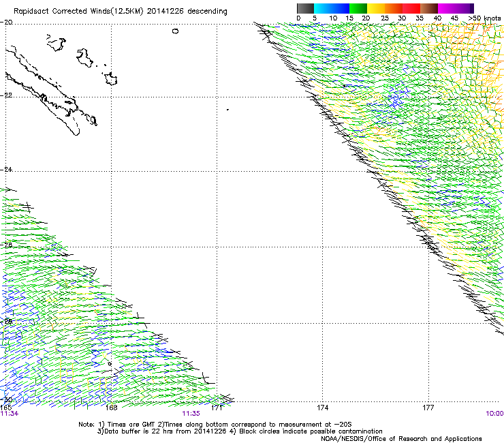Click the small circular island near 170E, 20S
This screenshot has width=504, height=443.
point(175,31)
